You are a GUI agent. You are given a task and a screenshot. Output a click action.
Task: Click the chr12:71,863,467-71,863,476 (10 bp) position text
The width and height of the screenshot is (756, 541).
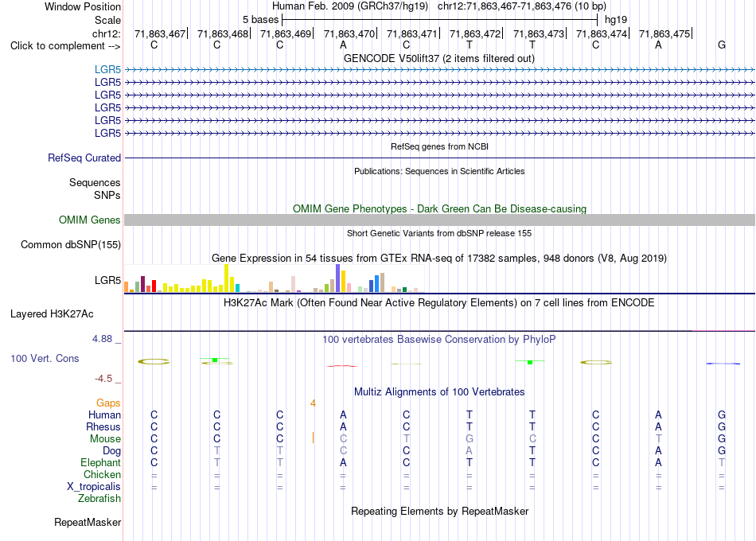pyautogui.click(x=522, y=6)
